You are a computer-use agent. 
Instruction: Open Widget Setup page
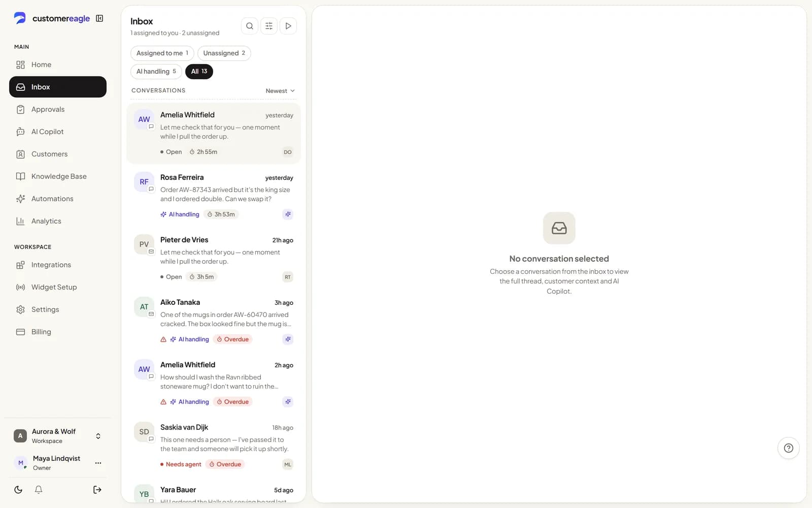coord(58,287)
